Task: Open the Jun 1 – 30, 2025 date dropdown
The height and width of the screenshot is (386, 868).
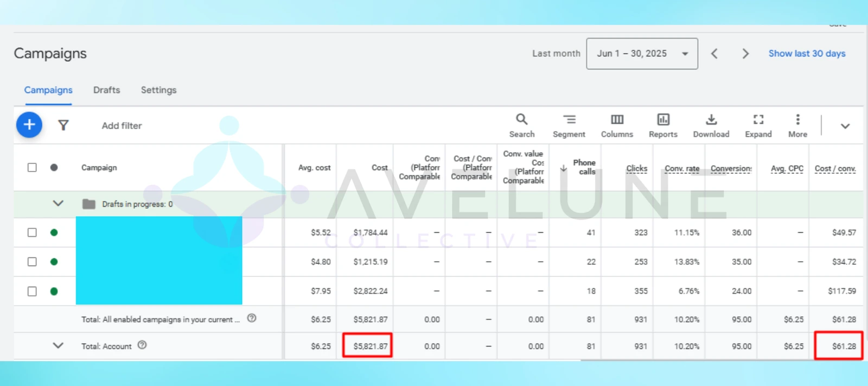Action: pos(642,54)
